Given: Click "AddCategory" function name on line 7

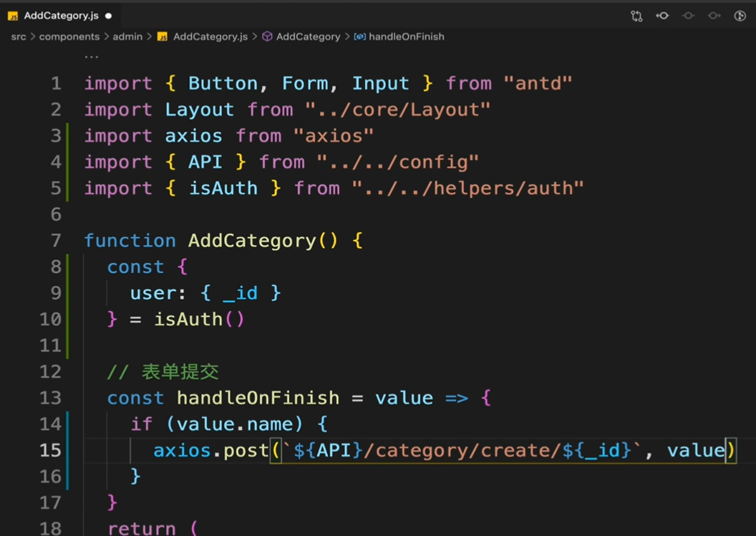Looking at the screenshot, I should [x=252, y=241].
